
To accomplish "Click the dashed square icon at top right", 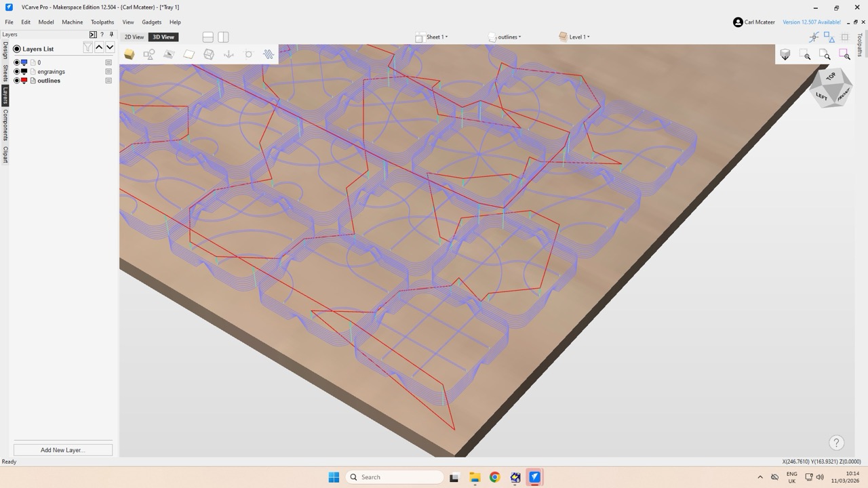I will 845,37.
